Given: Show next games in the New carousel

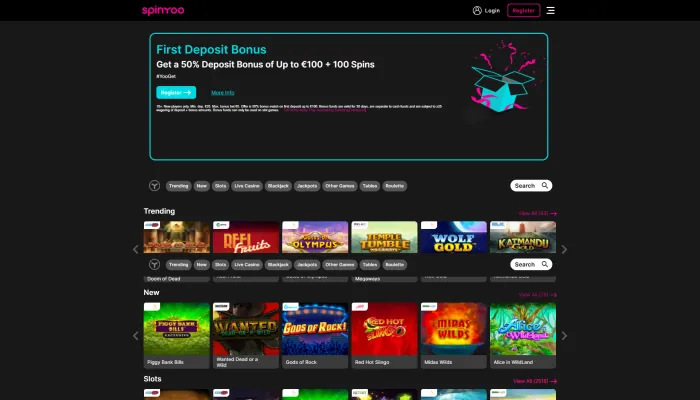Looking at the screenshot, I should 564,336.
